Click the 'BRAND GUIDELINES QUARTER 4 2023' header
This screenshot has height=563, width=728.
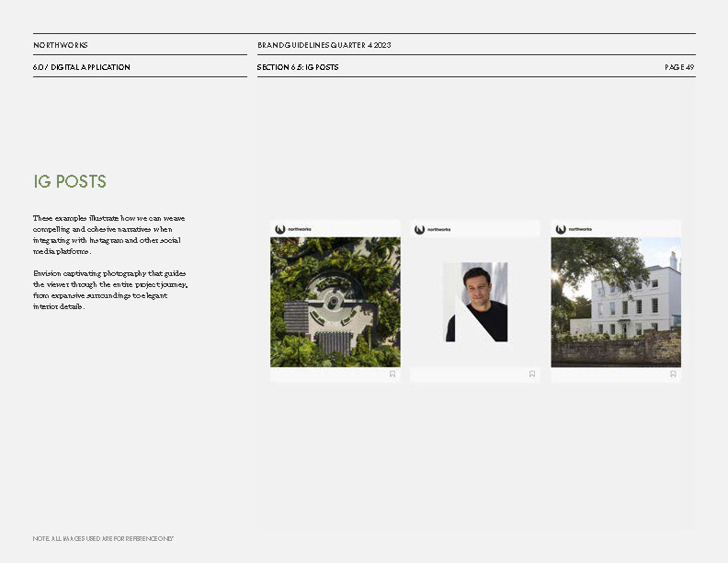click(324, 45)
